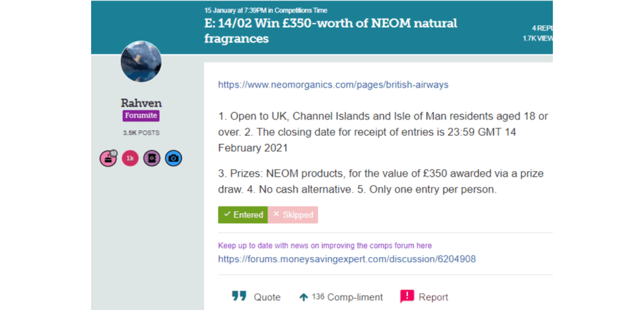Screen dimensions: 644x310
Task: Open the neomorganics British Airways link
Action: point(333,84)
